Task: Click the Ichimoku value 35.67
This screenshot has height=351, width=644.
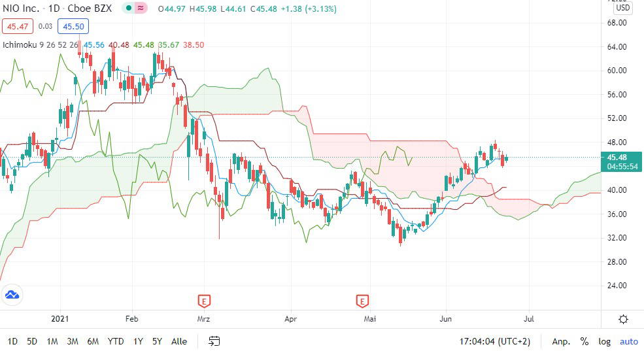Action: (169, 44)
